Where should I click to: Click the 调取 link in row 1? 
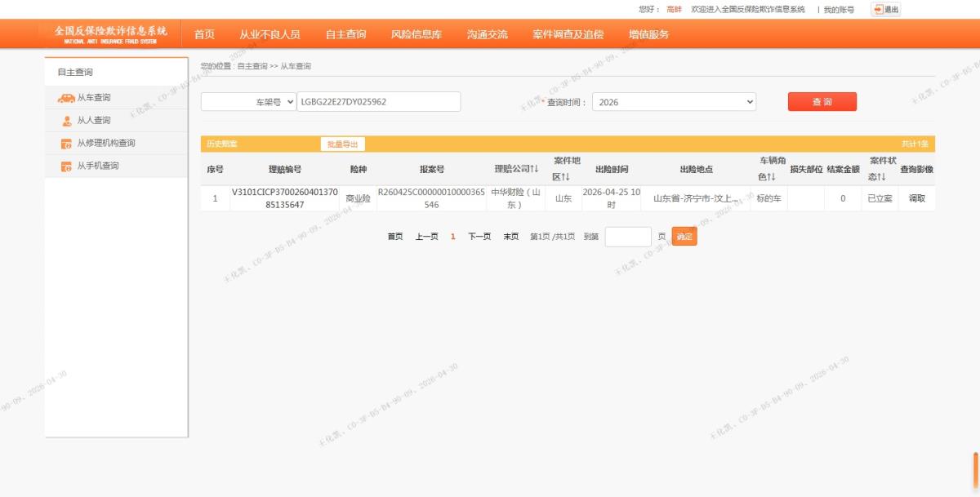click(916, 198)
